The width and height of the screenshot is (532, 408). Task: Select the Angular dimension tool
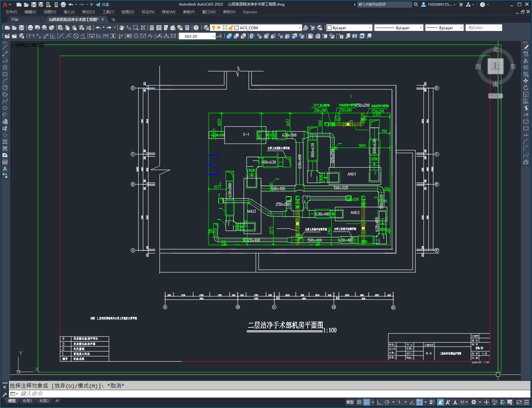(x=83, y=36)
